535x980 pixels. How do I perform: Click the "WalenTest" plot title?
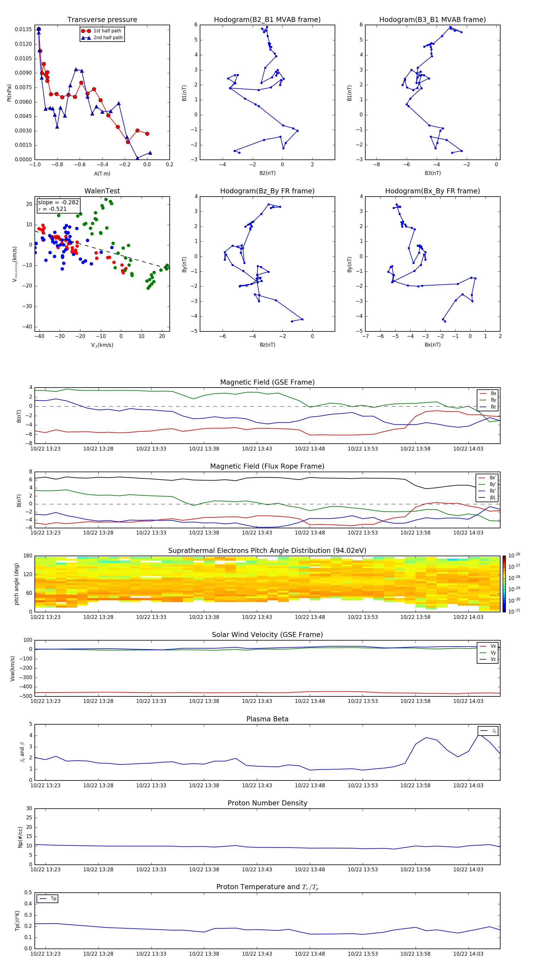(102, 191)
